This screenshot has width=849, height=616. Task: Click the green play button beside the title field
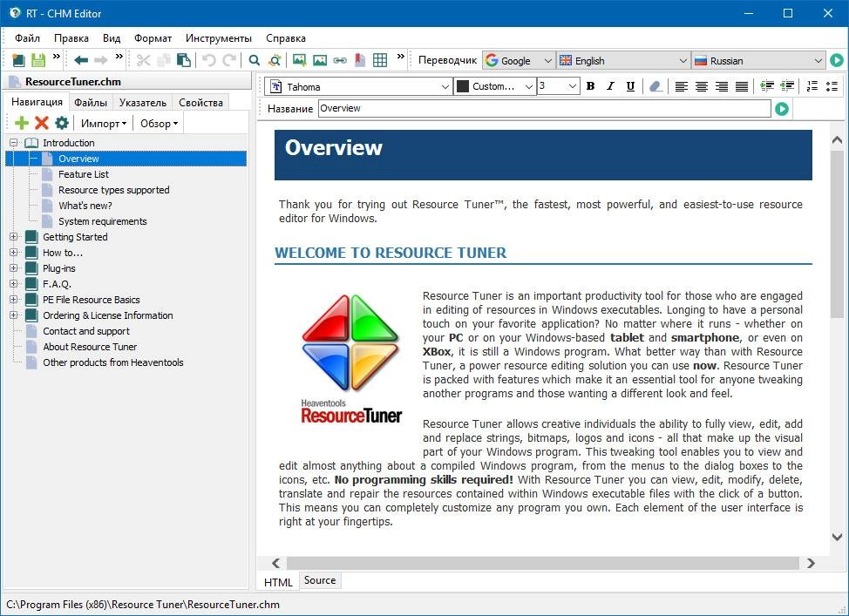click(x=781, y=109)
